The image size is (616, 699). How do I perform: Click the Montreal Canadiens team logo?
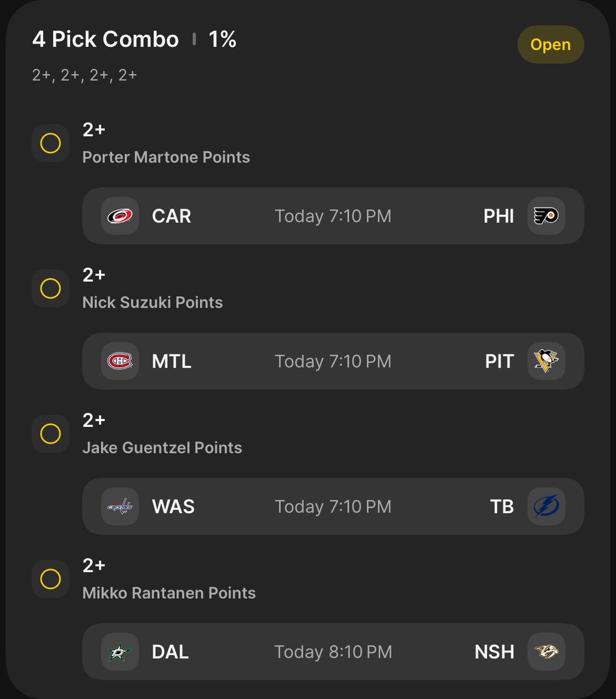[x=120, y=361]
